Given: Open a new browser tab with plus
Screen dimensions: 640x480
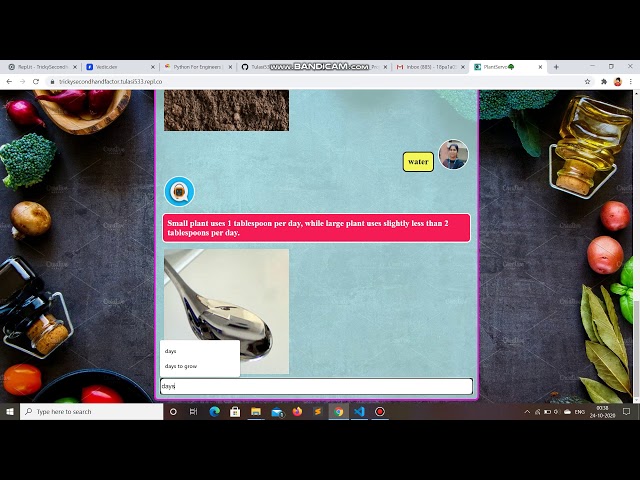Looking at the screenshot, I should [x=556, y=67].
